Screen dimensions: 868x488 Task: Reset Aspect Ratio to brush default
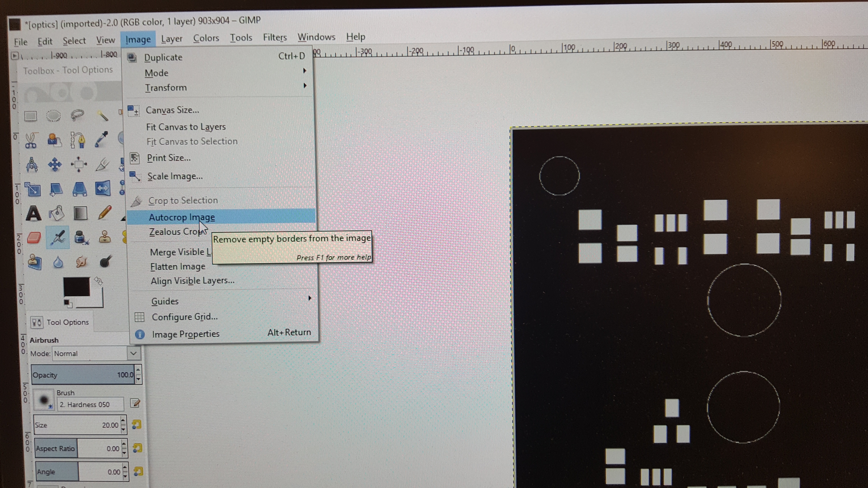[137, 448]
